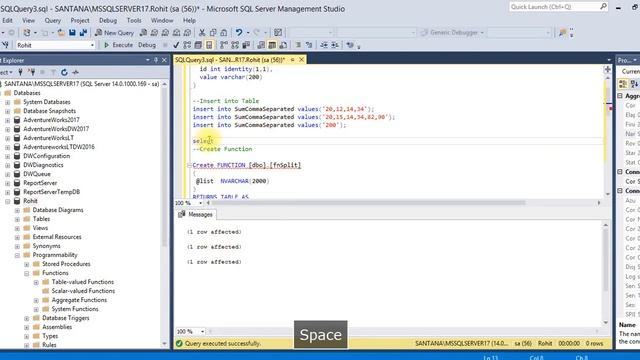640x360 pixels.
Task: Click the Activity Monitor icon in Object Explorer toolbar
Action: [x=76, y=72]
